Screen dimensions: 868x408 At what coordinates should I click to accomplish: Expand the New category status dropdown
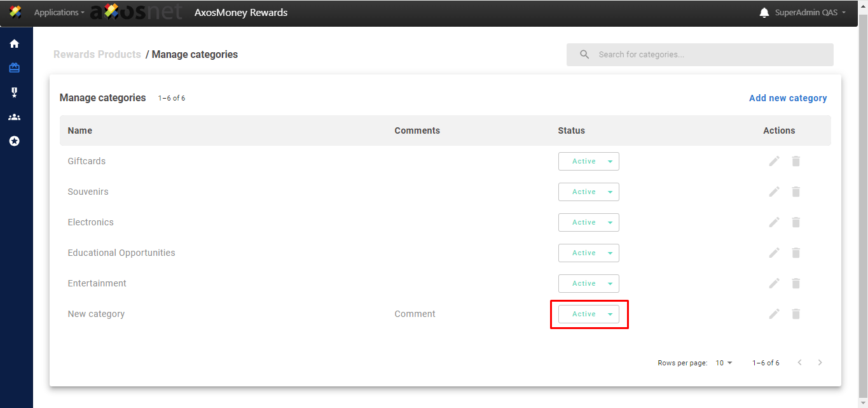click(588, 314)
